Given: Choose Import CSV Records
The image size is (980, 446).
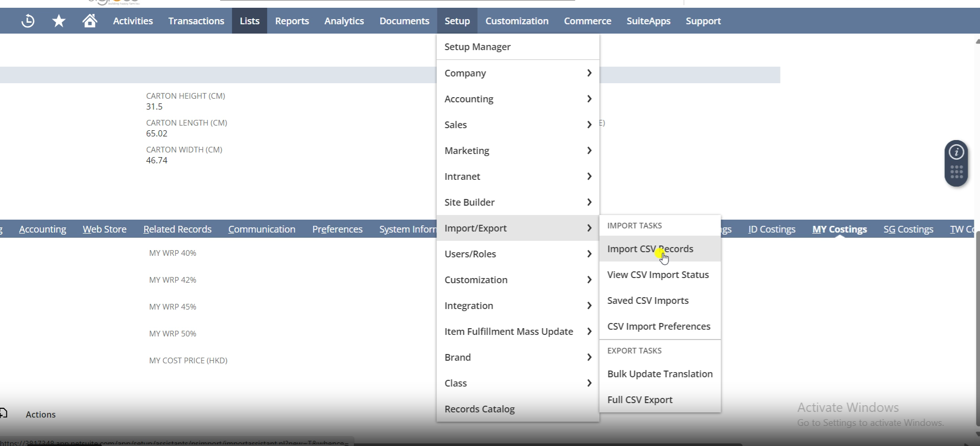Looking at the screenshot, I should click(660, 249).
